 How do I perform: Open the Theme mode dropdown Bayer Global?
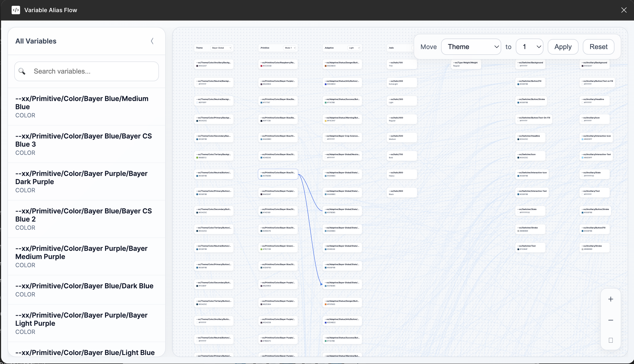click(x=221, y=48)
